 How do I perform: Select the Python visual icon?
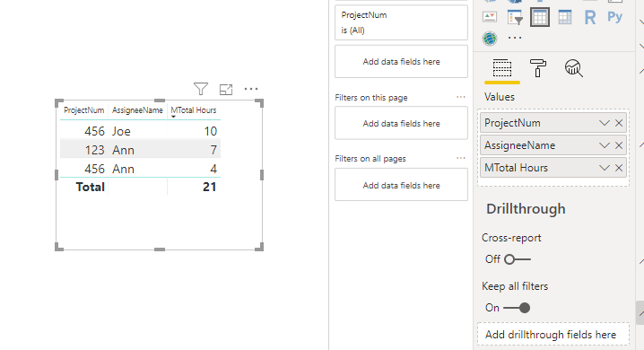pyautogui.click(x=614, y=17)
